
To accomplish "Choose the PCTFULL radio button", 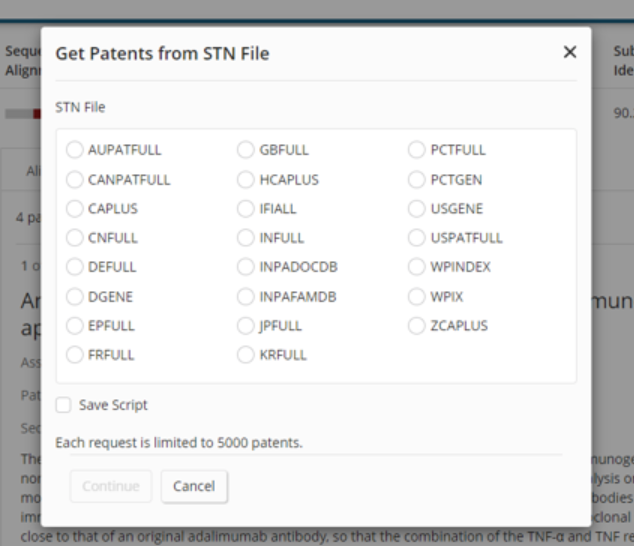I will pos(417,150).
